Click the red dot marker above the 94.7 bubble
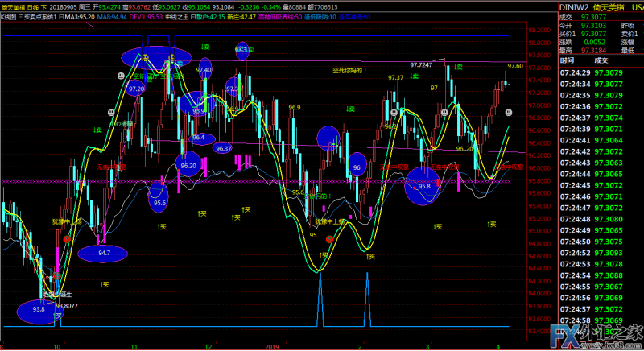The height and width of the screenshot is (351, 644). pos(67,239)
